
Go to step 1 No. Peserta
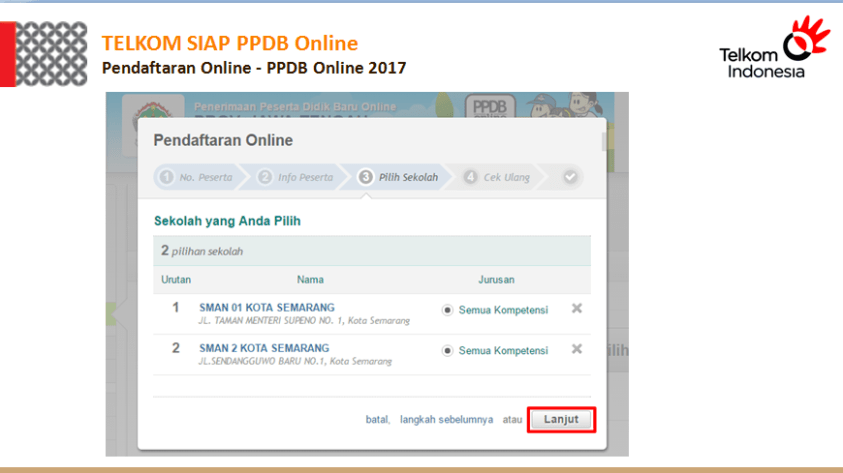(197, 177)
